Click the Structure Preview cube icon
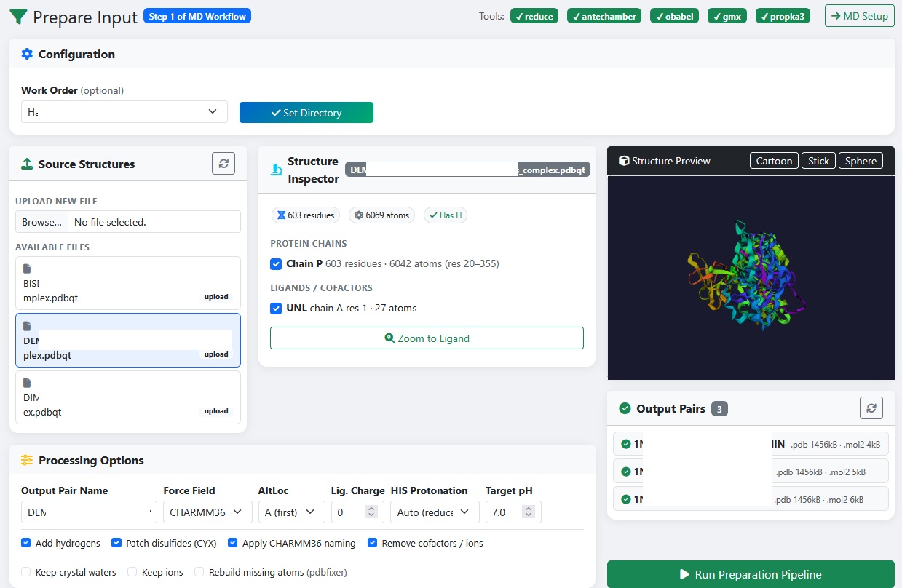 pos(624,161)
